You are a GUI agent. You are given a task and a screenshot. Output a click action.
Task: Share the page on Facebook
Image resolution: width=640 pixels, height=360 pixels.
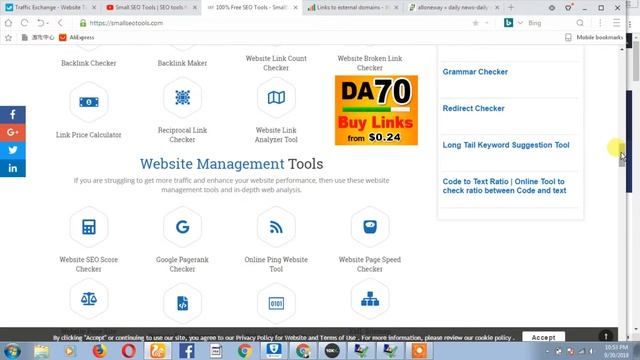click(13, 115)
